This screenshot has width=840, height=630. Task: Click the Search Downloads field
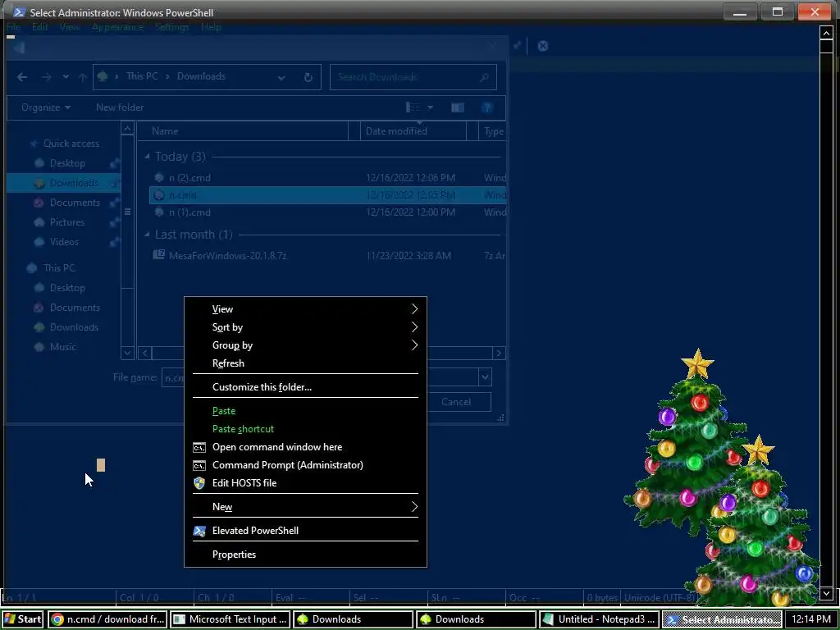(x=413, y=77)
